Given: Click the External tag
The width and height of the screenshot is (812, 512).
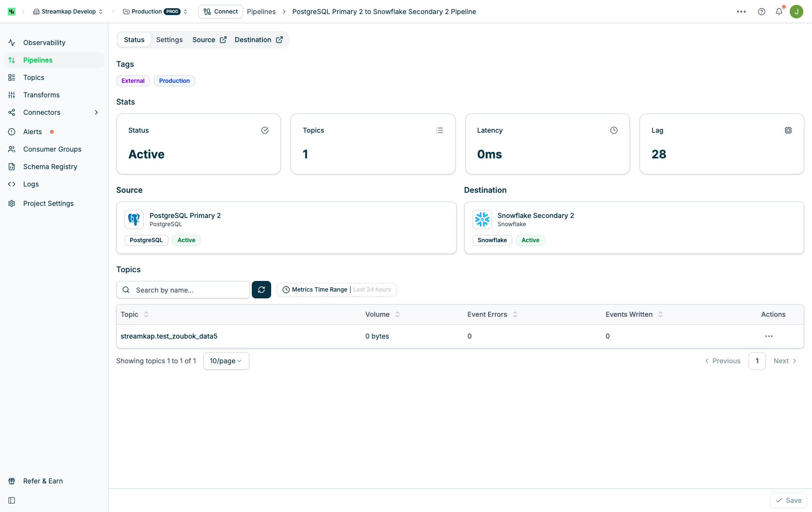Looking at the screenshot, I should click(x=133, y=81).
